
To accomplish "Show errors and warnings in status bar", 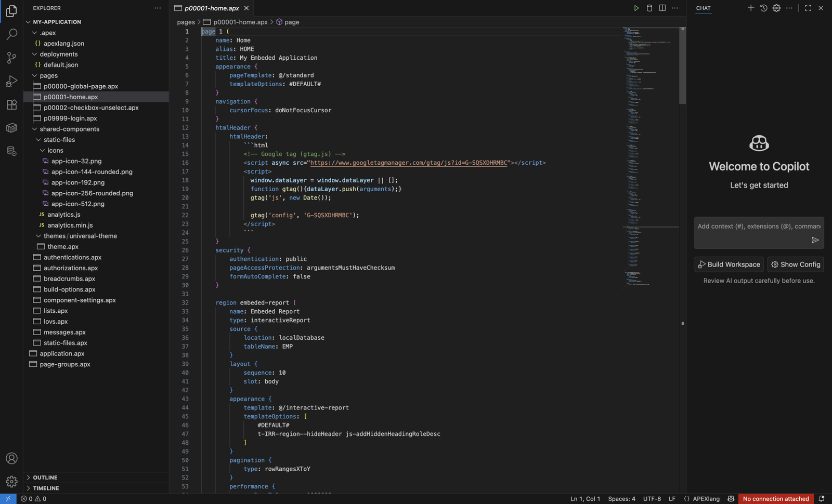I will click(33, 499).
